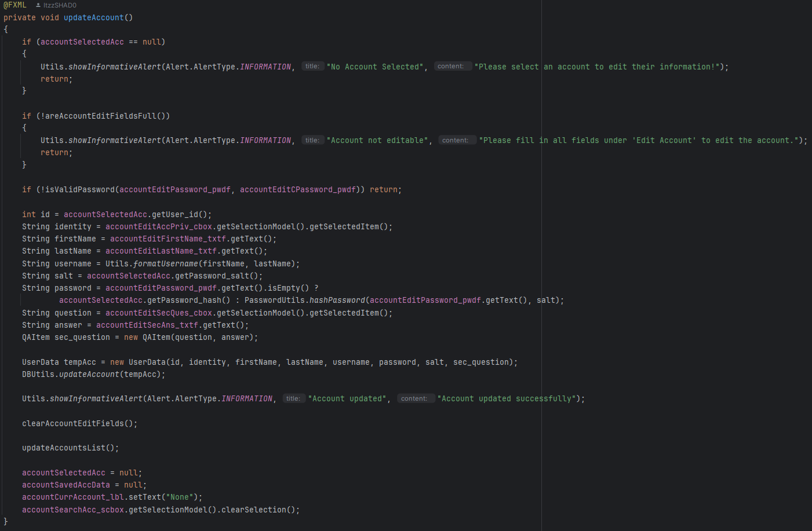Click title hint before "No Account Selected"

coord(312,67)
